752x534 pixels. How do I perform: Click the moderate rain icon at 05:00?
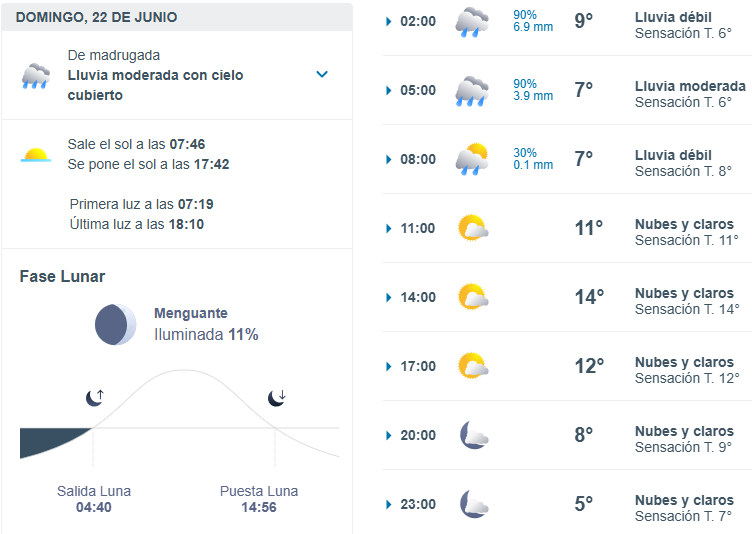472,91
